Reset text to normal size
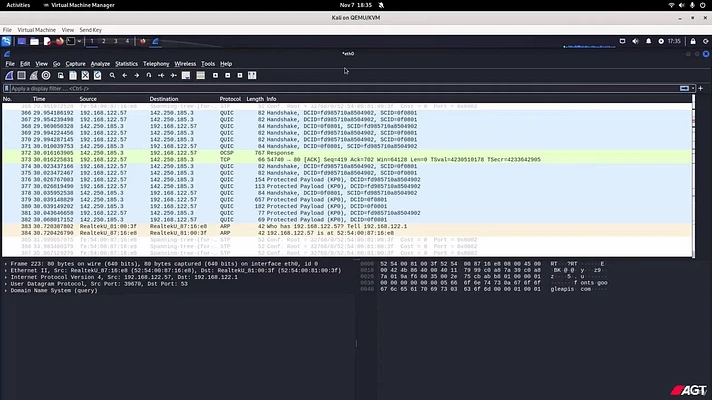The height and width of the screenshot is (400, 712). [240, 75]
